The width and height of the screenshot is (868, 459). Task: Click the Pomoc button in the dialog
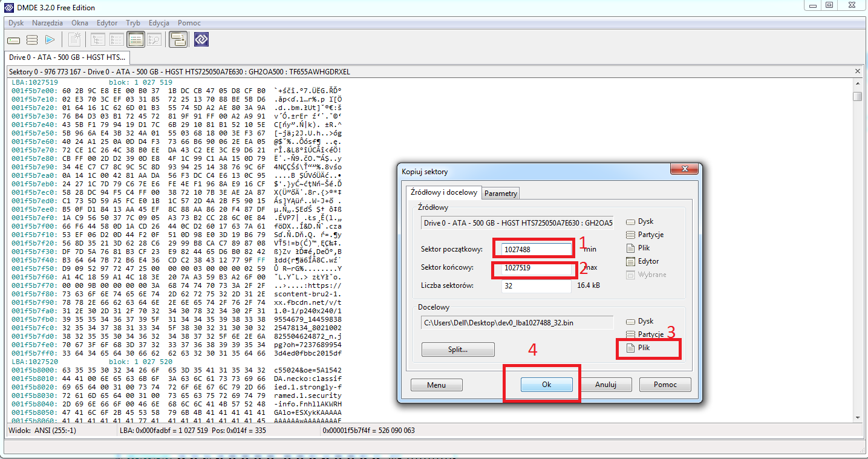coord(665,385)
